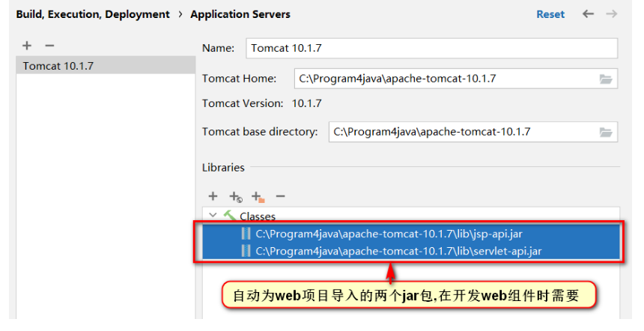644x331 pixels.
Task: Edit the Name field
Action: [431, 48]
